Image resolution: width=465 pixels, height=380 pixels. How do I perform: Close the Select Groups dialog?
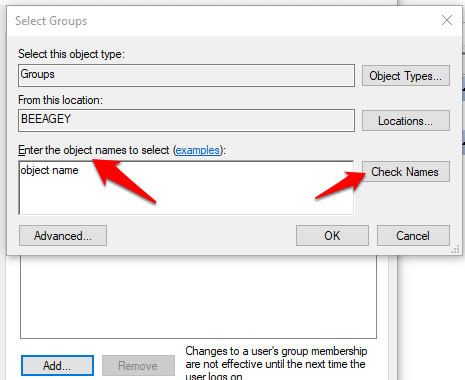pyautogui.click(x=447, y=20)
